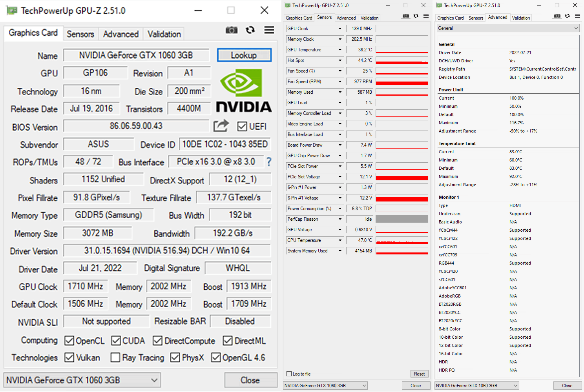Expand the Board Power Draw sensor dropdown
Screen dimensions: 584x392
coord(340,145)
